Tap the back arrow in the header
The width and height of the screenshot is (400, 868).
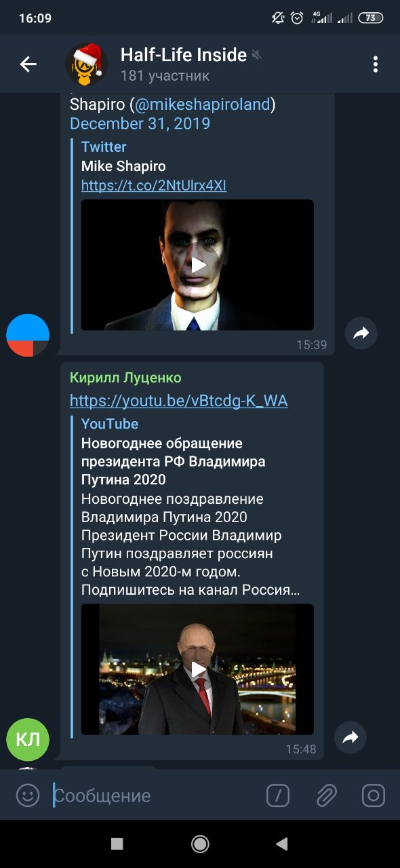point(28,64)
